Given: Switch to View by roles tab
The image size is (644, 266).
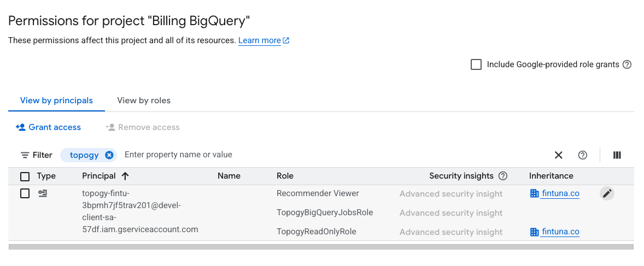Looking at the screenshot, I should (144, 101).
